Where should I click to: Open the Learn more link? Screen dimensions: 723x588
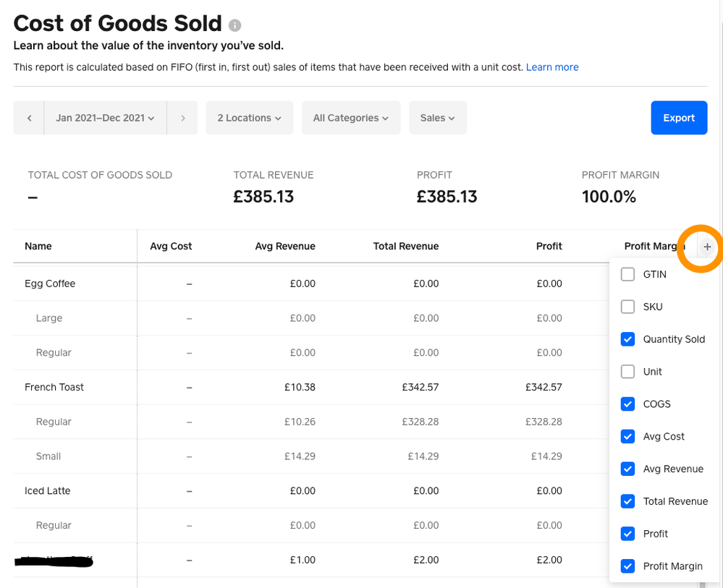coord(552,67)
